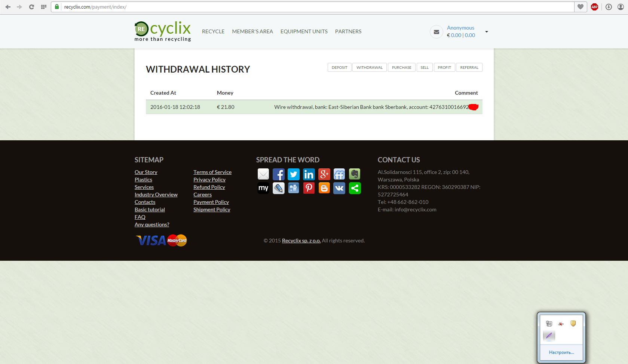Viewport: 628px width, 364px height.
Task: Click Настроить... in the tray popup
Action: tap(561, 352)
